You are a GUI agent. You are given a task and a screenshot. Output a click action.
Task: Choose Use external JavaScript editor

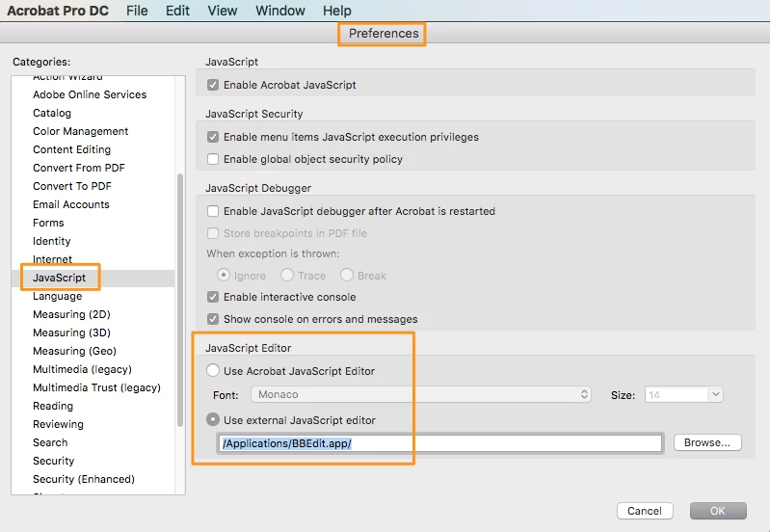213,420
